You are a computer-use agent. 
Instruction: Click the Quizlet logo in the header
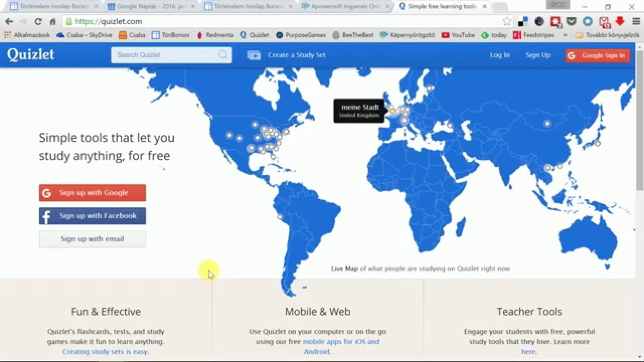pyautogui.click(x=31, y=55)
